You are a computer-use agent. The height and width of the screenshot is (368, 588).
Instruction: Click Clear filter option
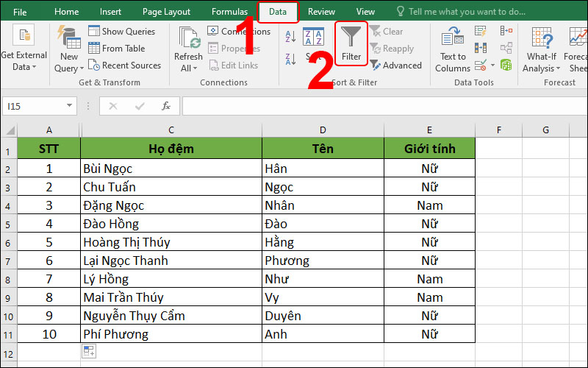(x=387, y=31)
